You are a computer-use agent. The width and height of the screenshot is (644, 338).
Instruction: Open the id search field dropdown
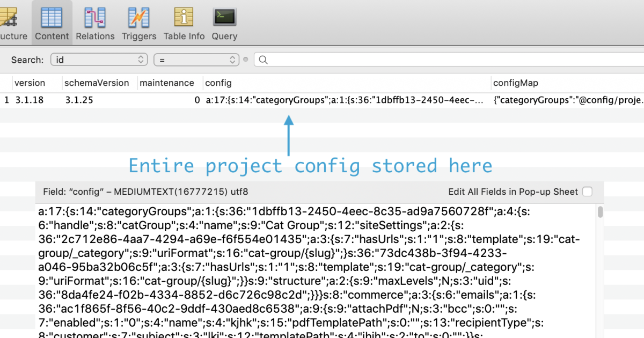click(x=99, y=60)
